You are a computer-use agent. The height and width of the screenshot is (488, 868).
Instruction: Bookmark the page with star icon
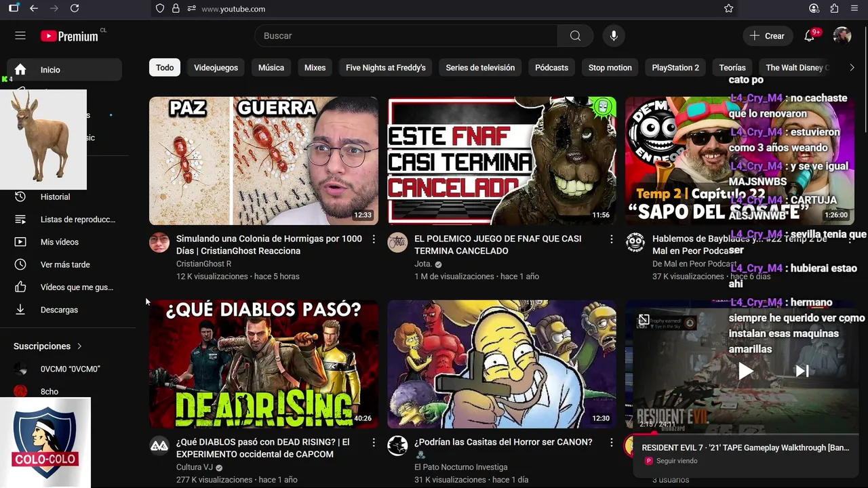pyautogui.click(x=729, y=8)
